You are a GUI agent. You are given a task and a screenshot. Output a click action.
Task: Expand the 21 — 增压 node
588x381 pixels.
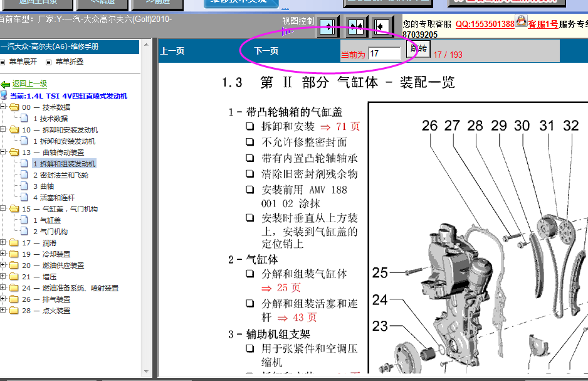pyautogui.click(x=3, y=276)
